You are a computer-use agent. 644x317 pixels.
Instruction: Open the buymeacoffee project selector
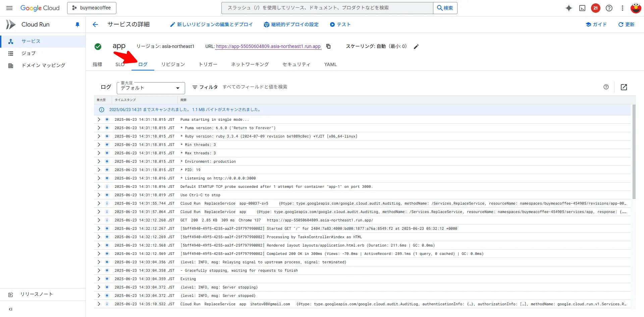tap(92, 8)
